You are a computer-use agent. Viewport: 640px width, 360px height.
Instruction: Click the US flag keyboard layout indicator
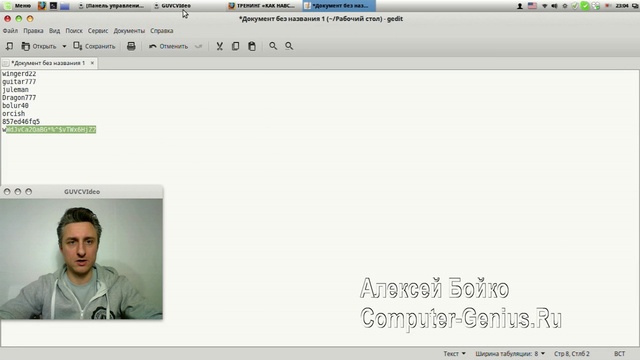532,6
